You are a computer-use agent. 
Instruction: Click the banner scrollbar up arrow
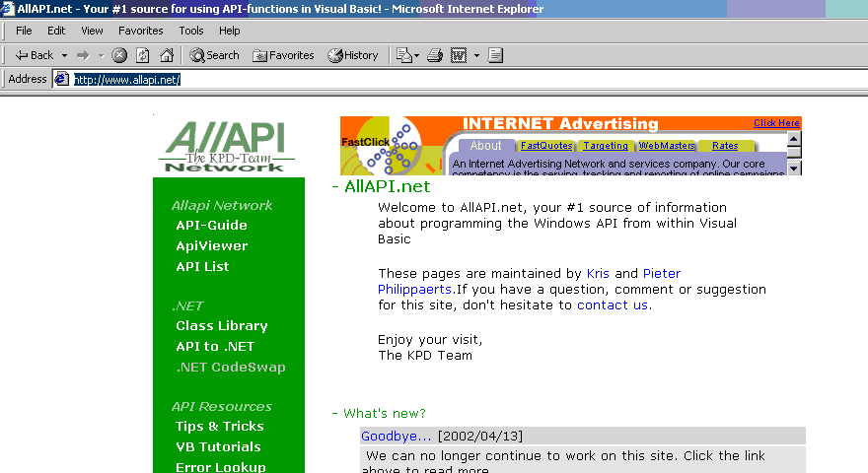pyautogui.click(x=794, y=139)
